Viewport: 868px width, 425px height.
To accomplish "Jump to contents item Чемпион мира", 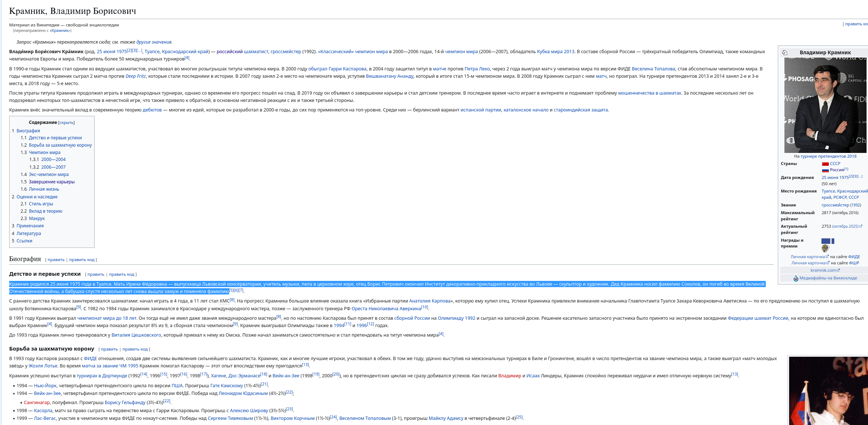I will (x=44, y=153).
